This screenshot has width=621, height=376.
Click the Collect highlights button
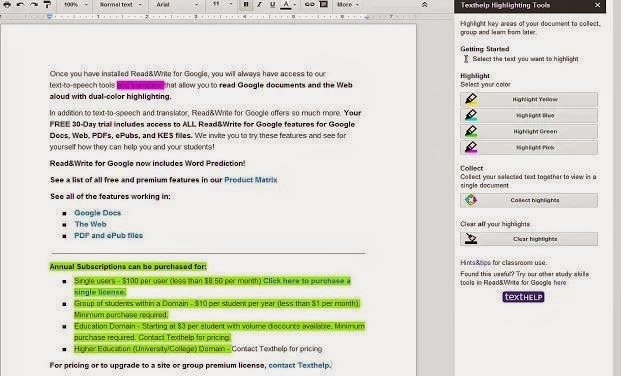(x=529, y=200)
